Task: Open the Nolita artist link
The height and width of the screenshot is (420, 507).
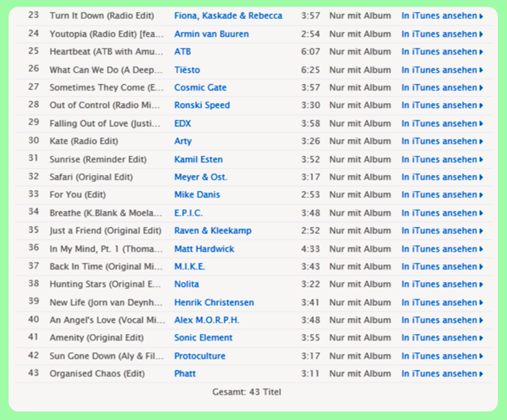Action: [187, 284]
